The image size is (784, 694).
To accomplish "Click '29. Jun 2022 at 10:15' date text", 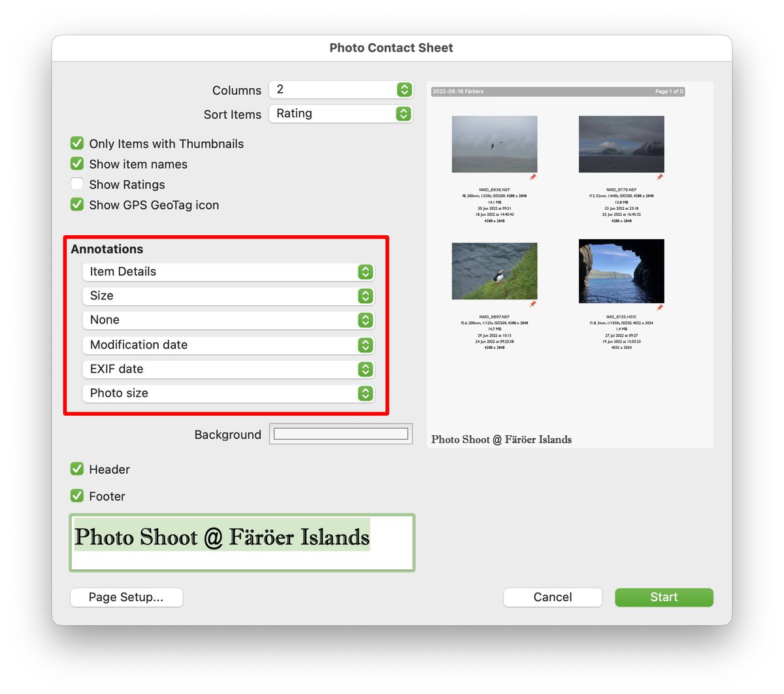I will 495,335.
